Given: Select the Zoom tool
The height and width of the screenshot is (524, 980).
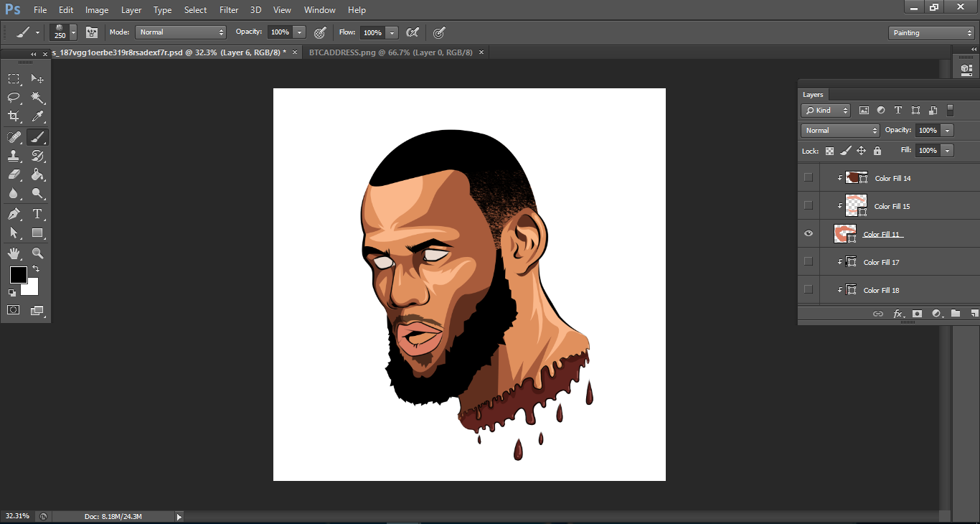Looking at the screenshot, I should [x=37, y=253].
